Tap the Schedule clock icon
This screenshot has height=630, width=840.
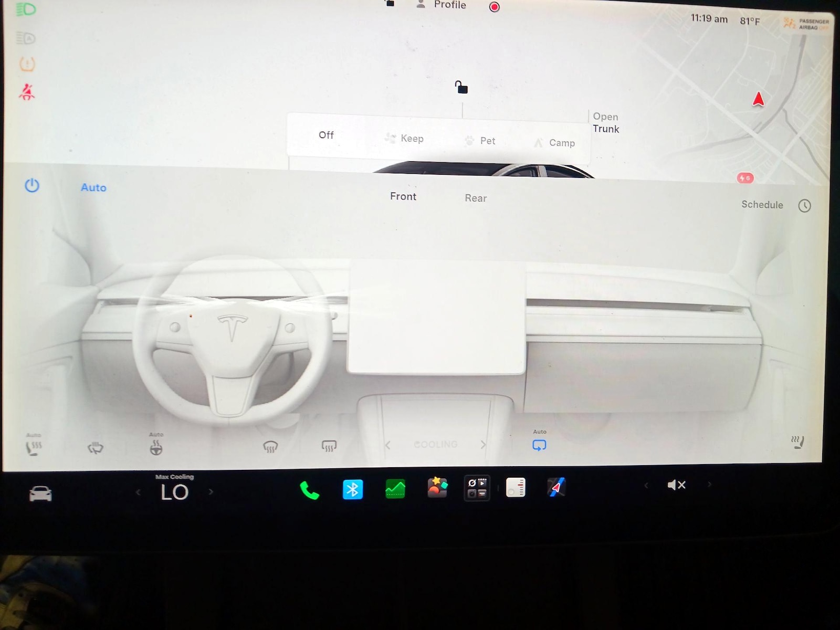[x=804, y=206]
